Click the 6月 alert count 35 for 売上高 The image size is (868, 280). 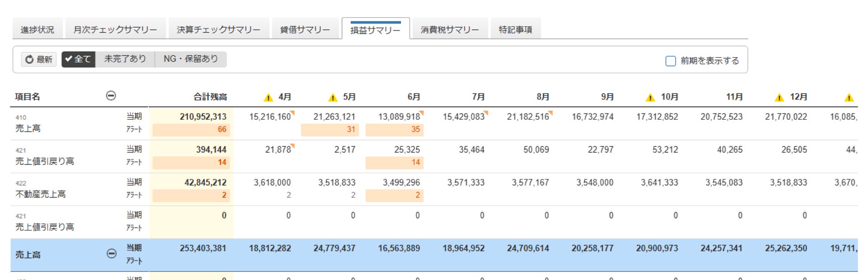[x=415, y=130]
